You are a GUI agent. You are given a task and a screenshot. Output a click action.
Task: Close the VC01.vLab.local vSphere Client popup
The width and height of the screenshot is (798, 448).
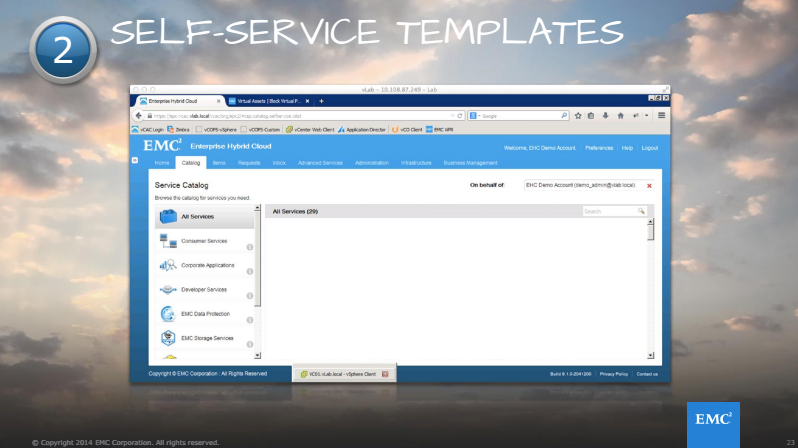pos(385,374)
